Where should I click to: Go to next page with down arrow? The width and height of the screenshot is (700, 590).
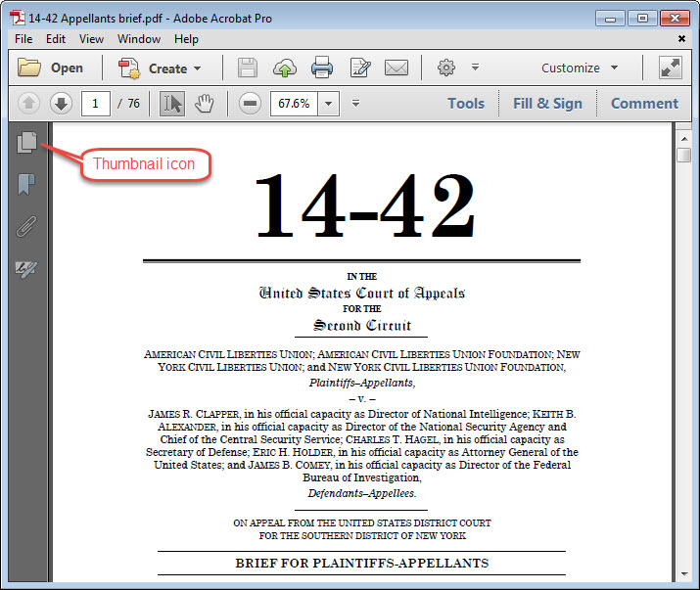(x=61, y=104)
